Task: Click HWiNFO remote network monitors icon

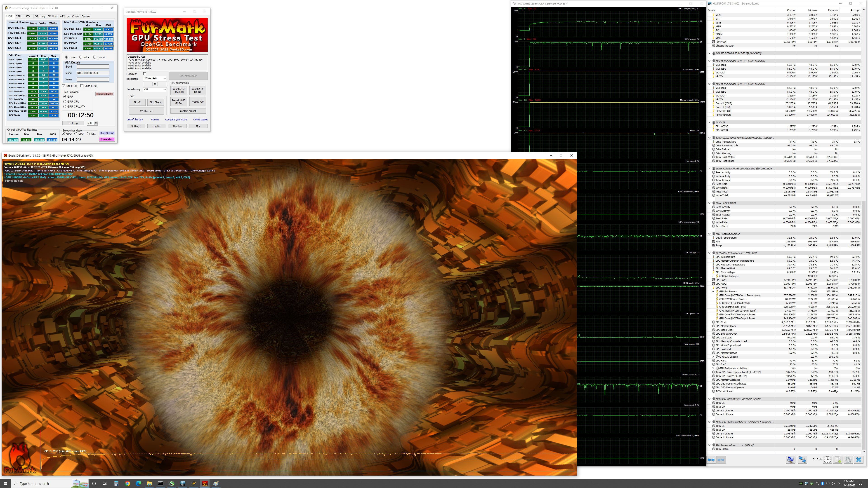Action: [802, 460]
